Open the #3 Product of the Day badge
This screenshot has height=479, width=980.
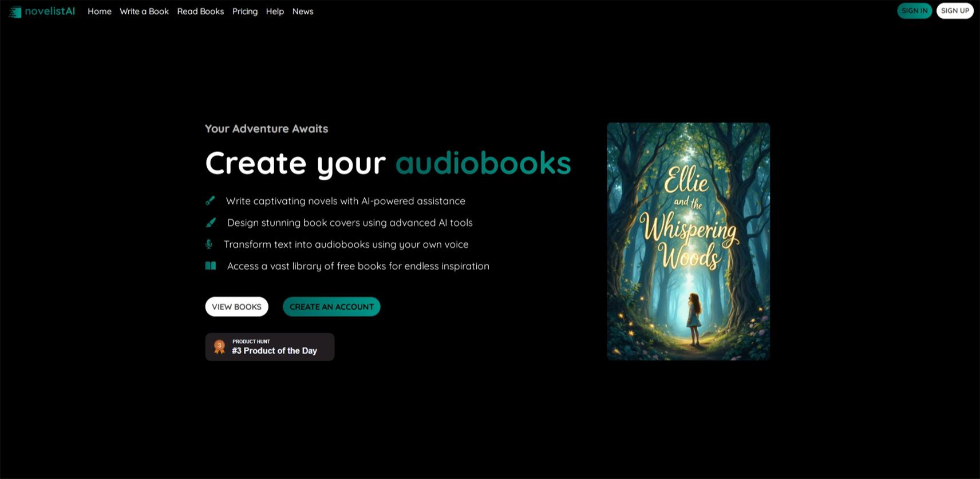270,347
